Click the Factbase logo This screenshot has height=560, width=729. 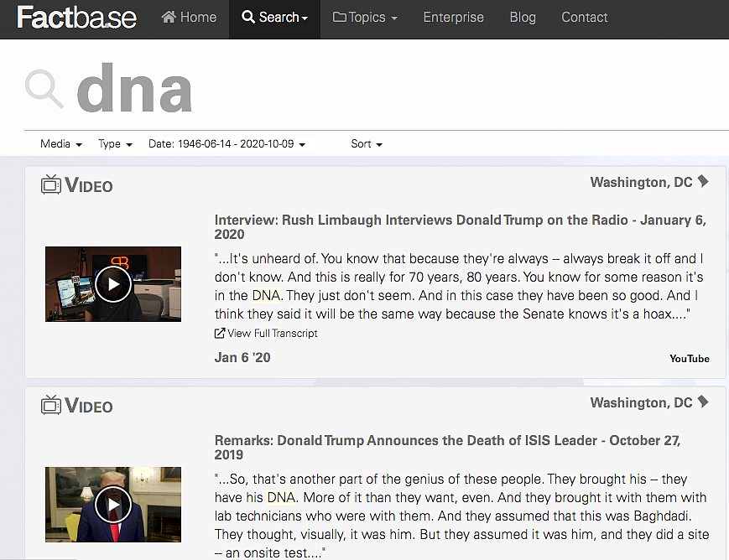(76, 18)
